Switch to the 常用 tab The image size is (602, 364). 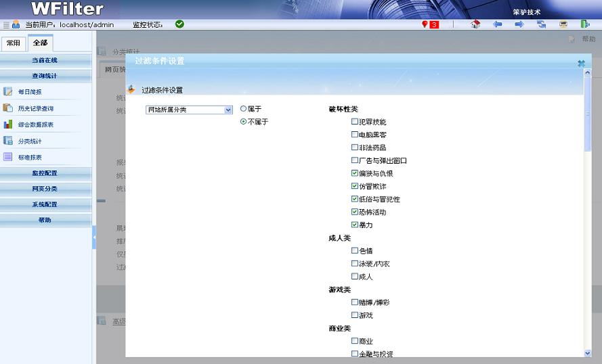point(14,43)
